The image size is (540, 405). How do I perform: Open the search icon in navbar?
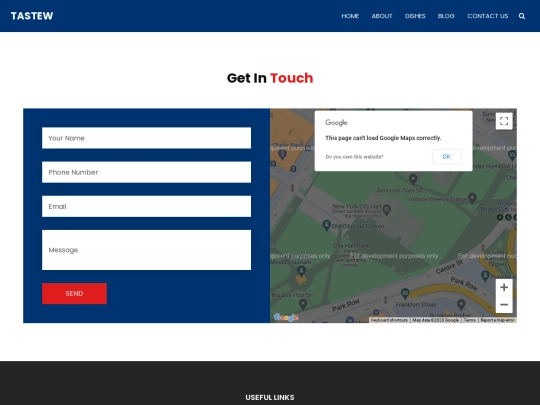[522, 16]
